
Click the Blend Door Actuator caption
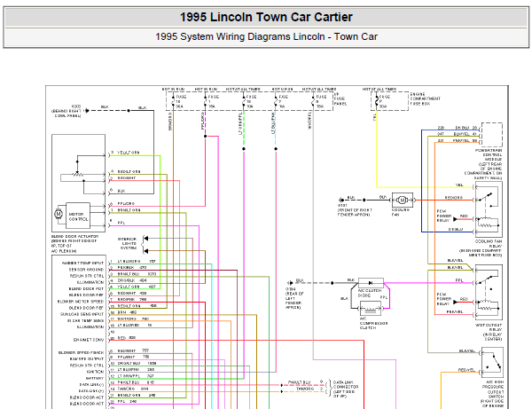click(75, 243)
